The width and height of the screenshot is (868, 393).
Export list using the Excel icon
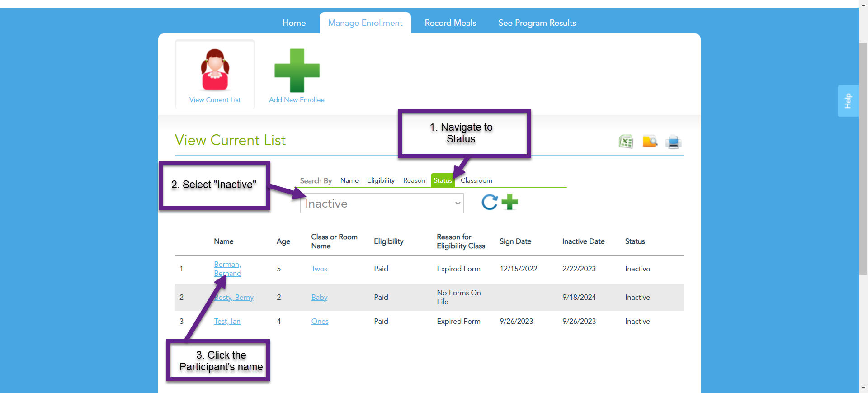(x=626, y=142)
